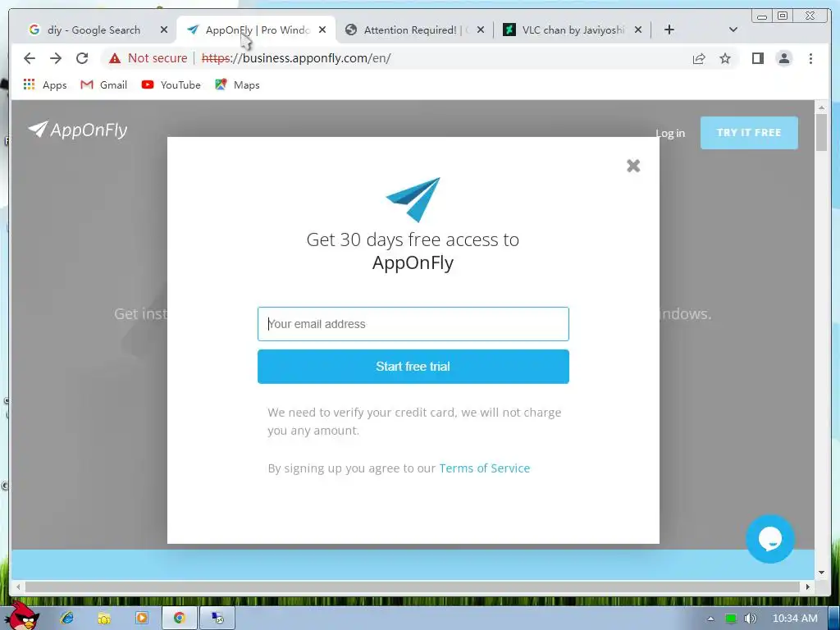The image size is (840, 630).
Task: Click the vertical scrollbar down arrow
Action: (x=821, y=573)
